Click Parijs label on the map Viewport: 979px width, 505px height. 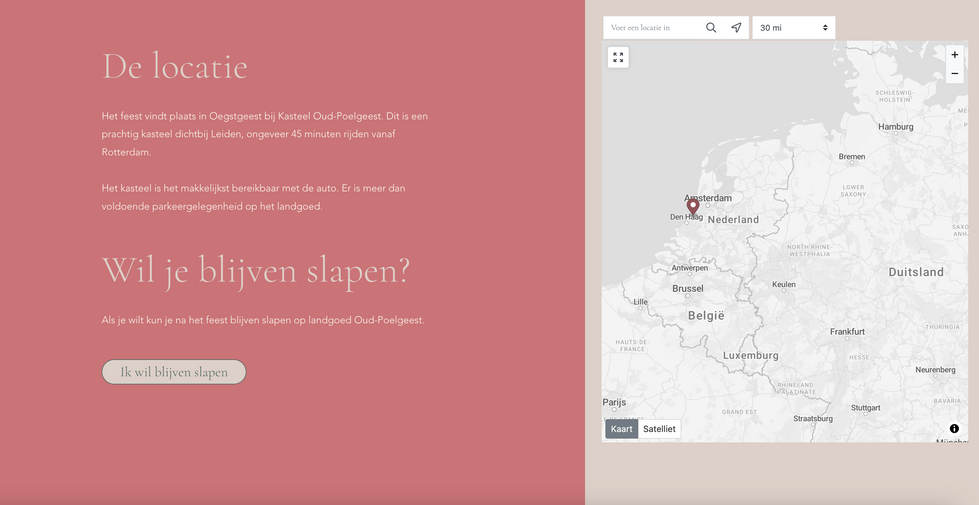pyautogui.click(x=614, y=402)
